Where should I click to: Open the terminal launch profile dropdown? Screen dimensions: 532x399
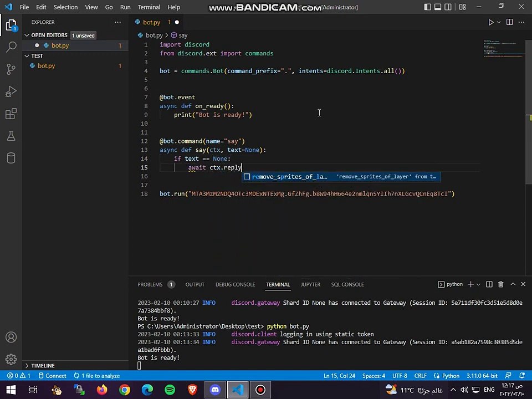478,284
